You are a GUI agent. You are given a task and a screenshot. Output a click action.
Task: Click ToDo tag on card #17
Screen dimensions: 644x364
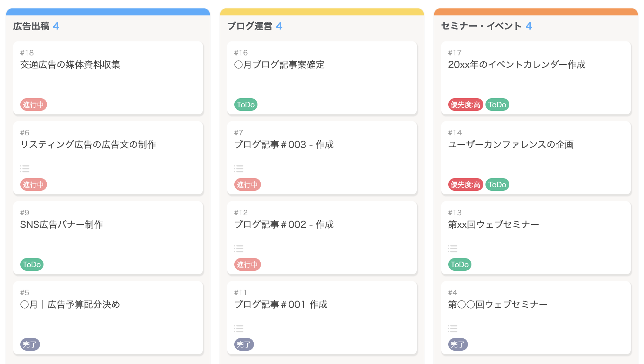[x=497, y=105]
